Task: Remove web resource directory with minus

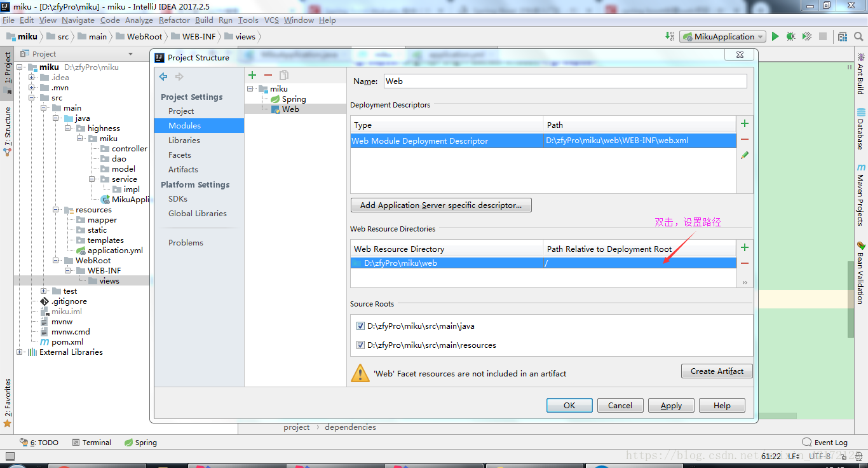Action: tap(745, 263)
